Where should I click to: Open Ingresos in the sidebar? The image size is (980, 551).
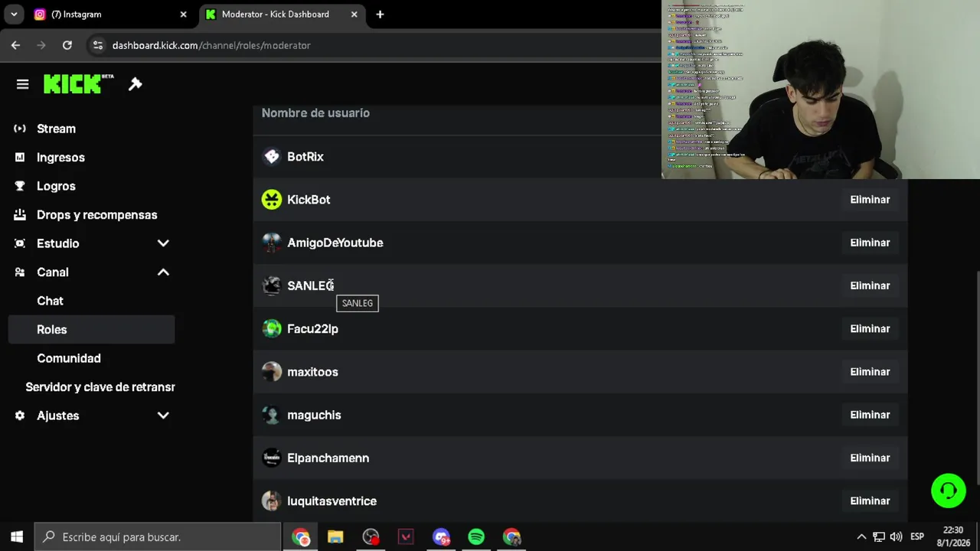[60, 158]
